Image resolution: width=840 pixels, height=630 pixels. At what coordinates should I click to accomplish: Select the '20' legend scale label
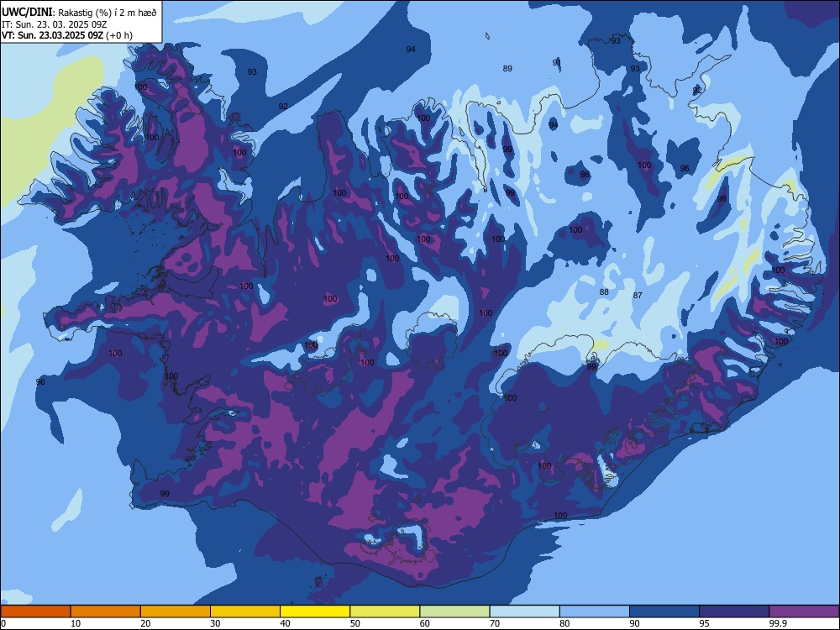tap(145, 623)
